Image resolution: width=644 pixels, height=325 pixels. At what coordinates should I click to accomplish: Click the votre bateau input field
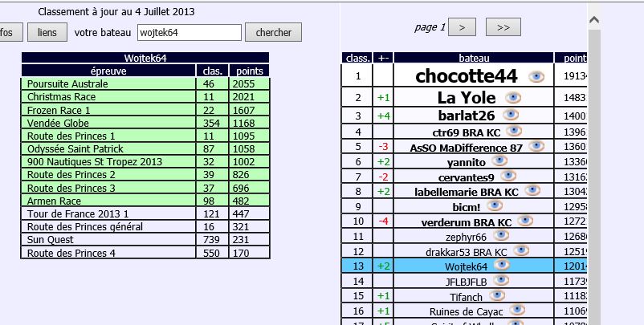190,33
